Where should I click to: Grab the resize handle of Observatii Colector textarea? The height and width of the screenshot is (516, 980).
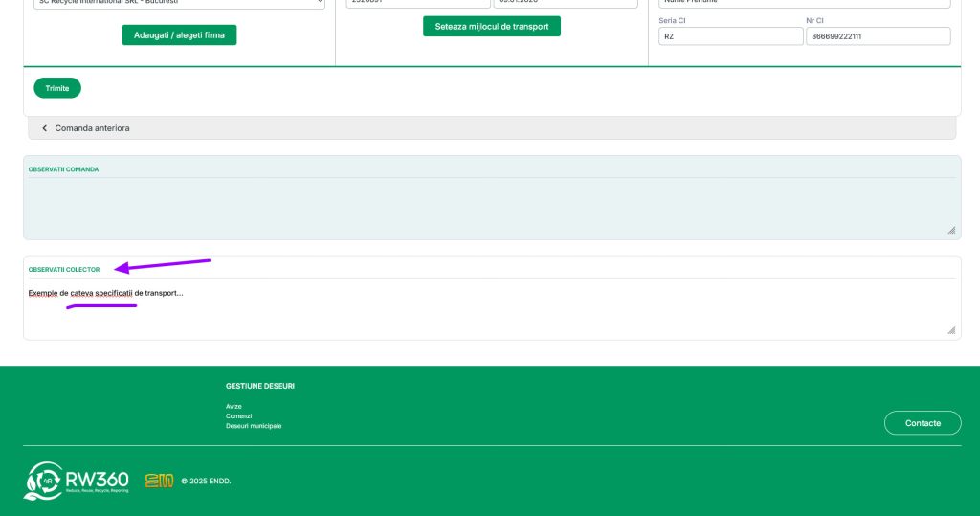click(x=950, y=329)
